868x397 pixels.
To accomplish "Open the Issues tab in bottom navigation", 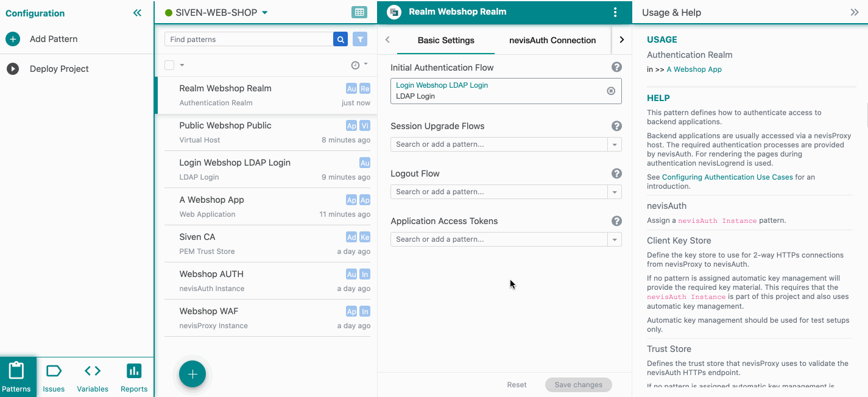I will tap(54, 378).
